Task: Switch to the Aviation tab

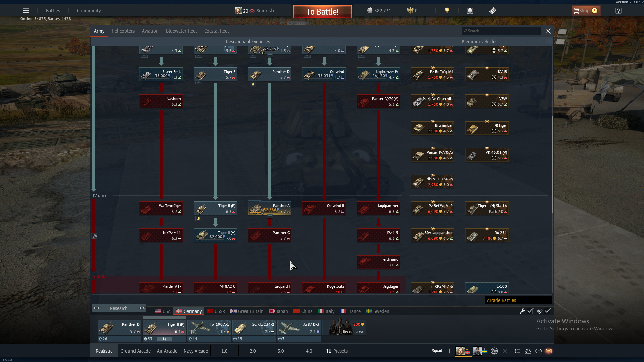Action: (x=150, y=31)
